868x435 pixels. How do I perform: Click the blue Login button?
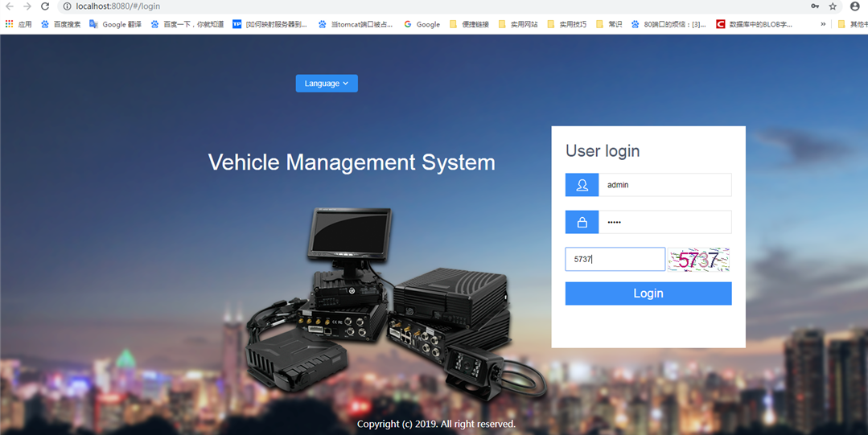648,293
